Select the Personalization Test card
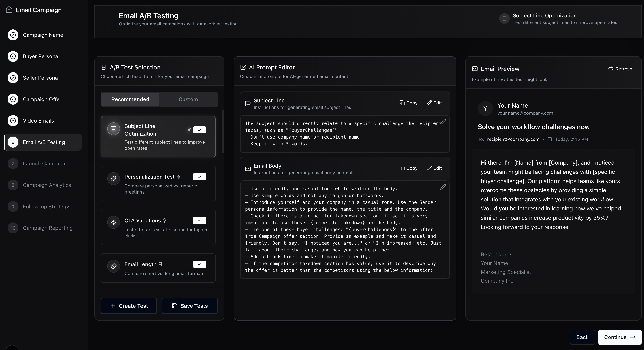 (x=158, y=183)
